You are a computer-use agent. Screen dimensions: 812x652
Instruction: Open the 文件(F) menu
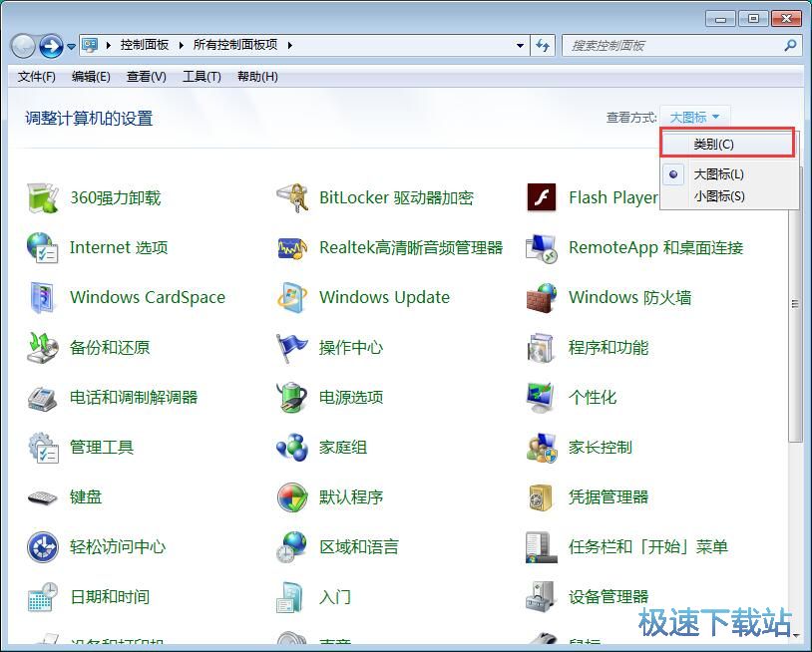coord(36,77)
